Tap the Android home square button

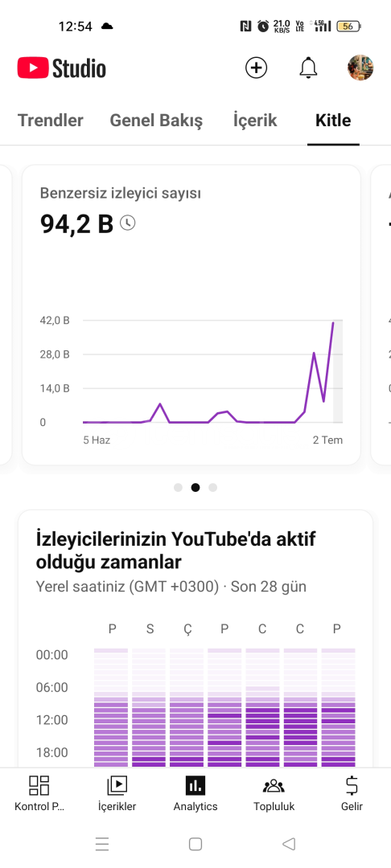point(195,844)
